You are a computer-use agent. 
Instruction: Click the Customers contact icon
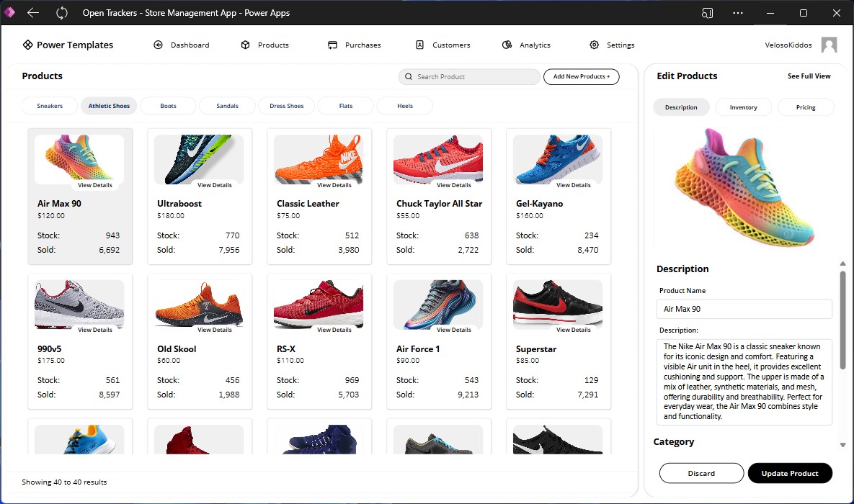click(x=419, y=45)
